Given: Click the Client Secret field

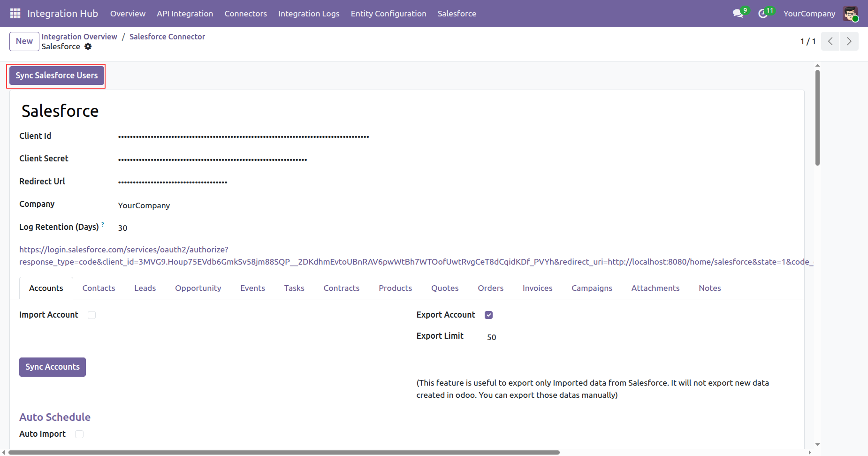Looking at the screenshot, I should 213,159.
